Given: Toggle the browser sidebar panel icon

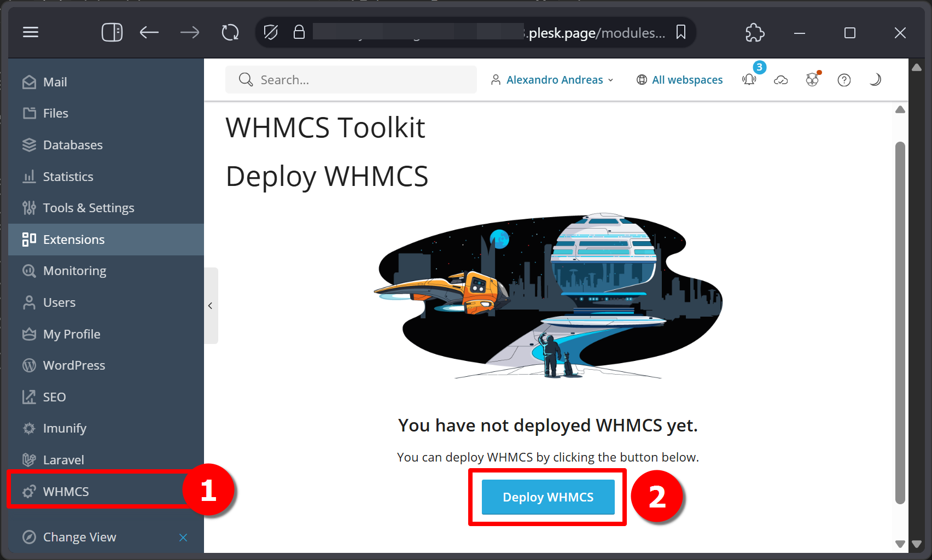Looking at the screenshot, I should pyautogui.click(x=112, y=32).
